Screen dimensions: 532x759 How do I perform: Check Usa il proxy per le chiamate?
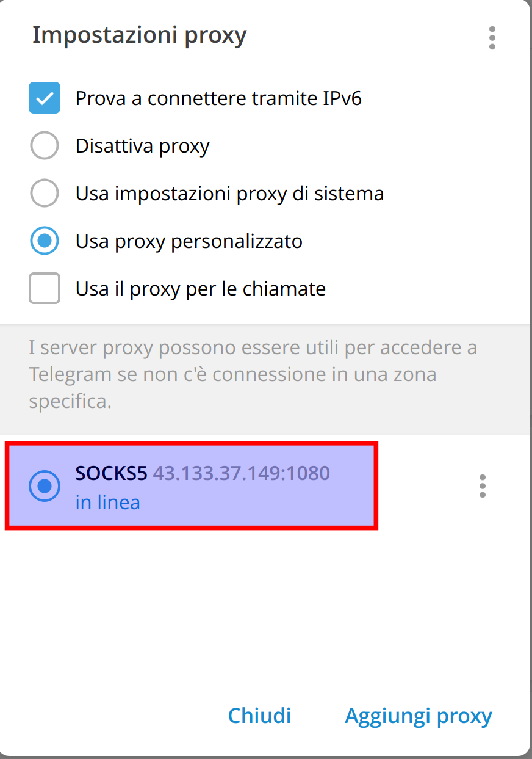pyautogui.click(x=45, y=288)
